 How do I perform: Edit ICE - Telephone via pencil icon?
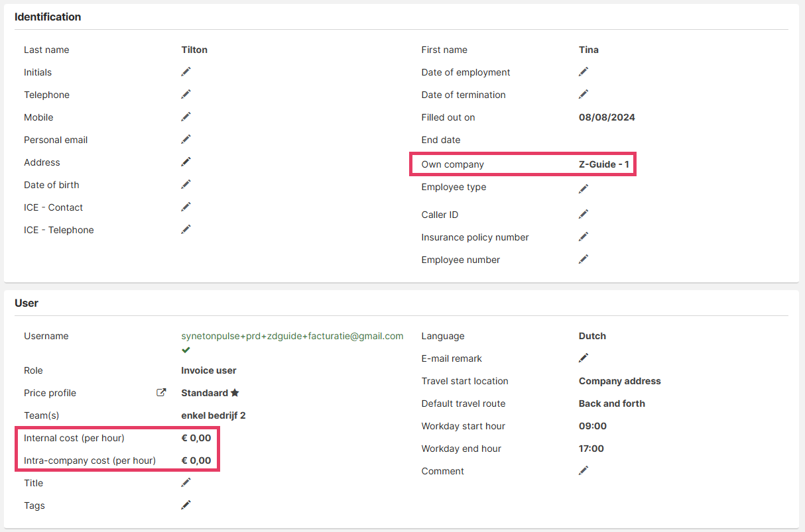tap(186, 229)
